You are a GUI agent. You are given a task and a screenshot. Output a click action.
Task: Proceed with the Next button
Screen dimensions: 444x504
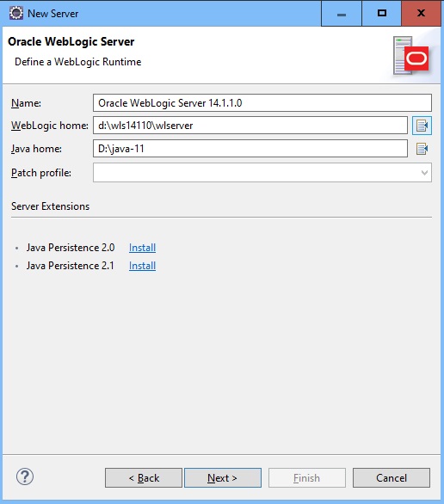223,478
